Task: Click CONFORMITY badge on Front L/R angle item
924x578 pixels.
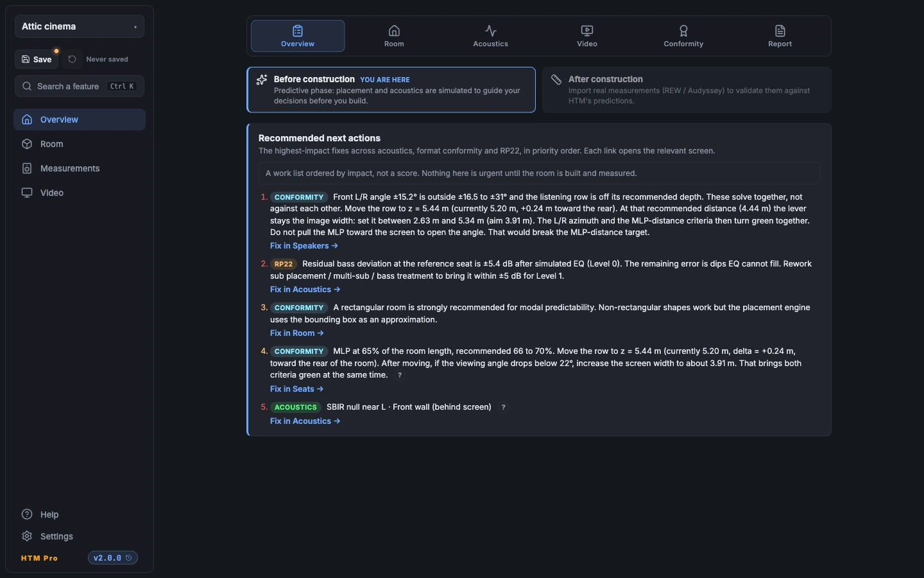Action: (x=299, y=197)
